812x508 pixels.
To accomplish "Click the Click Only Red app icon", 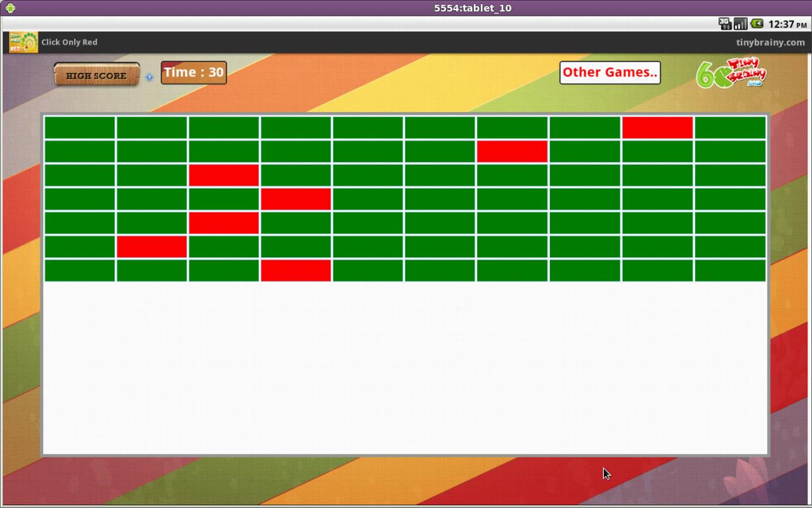I will (24, 42).
